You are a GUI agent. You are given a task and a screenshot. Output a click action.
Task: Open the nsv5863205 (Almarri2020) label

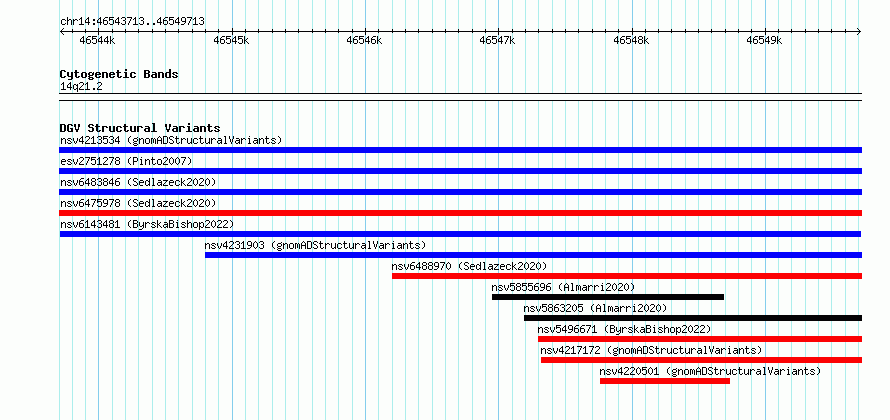595,308
